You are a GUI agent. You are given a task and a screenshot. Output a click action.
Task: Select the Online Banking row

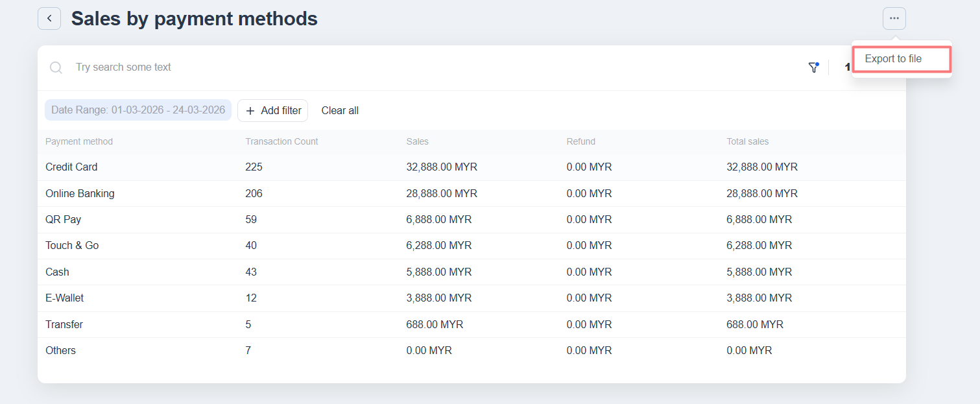point(80,193)
